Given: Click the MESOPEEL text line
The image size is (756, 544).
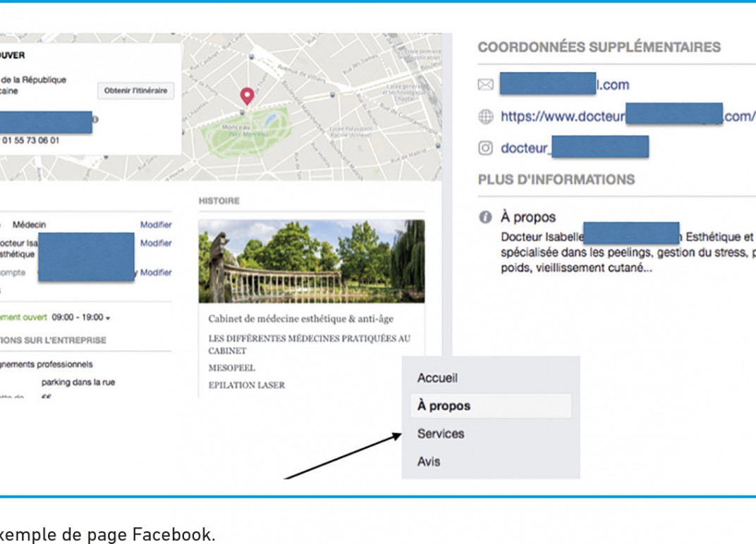Looking at the screenshot, I should pos(232,368).
